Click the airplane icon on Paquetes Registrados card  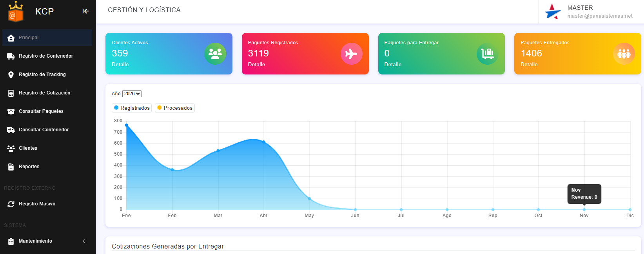(352, 54)
